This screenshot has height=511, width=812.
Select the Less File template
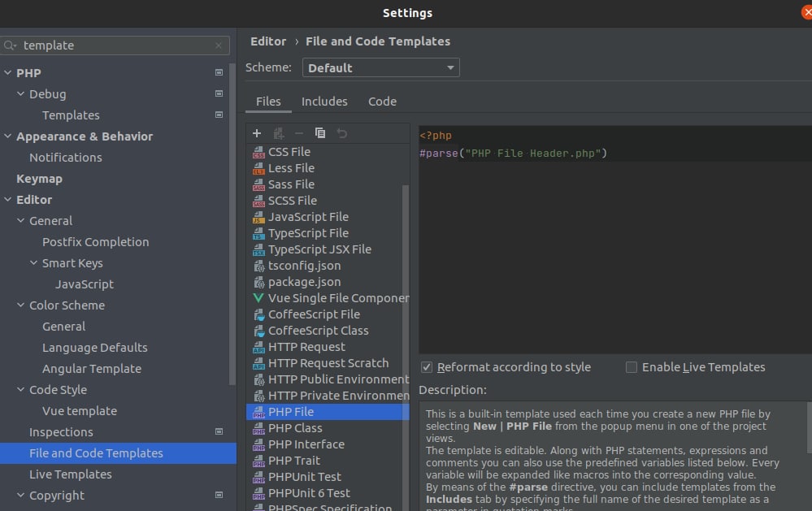[291, 168]
